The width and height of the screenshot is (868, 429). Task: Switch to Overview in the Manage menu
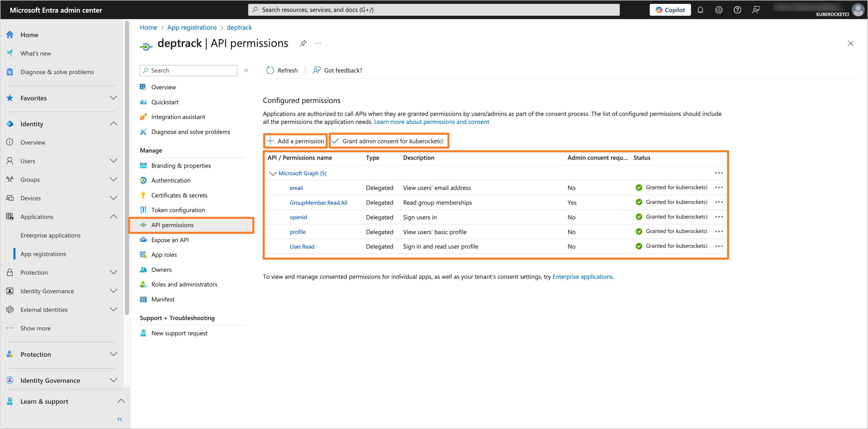coord(163,87)
